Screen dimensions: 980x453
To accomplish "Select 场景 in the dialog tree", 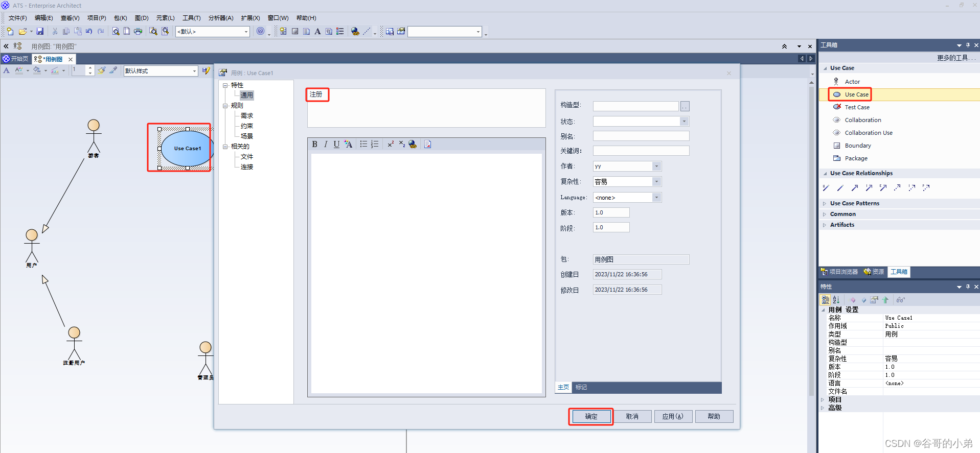I will [x=247, y=136].
